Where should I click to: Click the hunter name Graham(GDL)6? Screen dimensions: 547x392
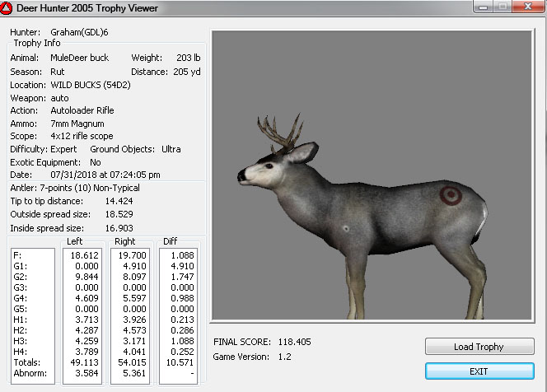point(78,32)
